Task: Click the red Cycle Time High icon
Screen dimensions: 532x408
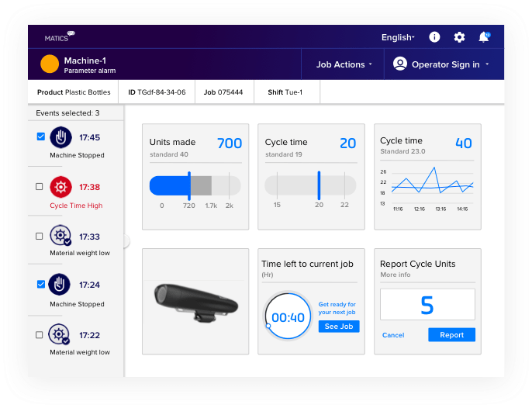Action: [60, 187]
